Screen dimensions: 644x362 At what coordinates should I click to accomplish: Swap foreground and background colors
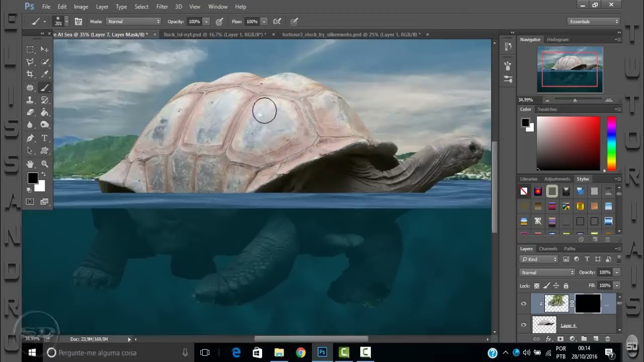[x=43, y=174]
